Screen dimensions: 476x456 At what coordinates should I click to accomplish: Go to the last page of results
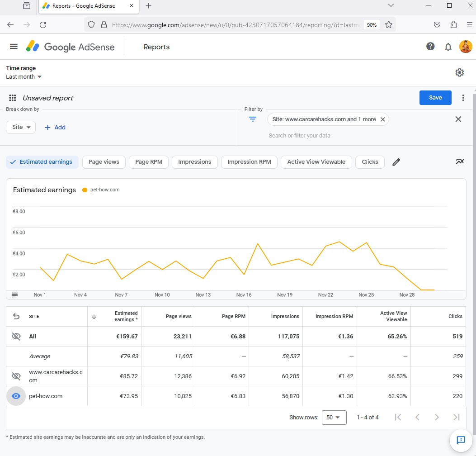click(x=456, y=418)
